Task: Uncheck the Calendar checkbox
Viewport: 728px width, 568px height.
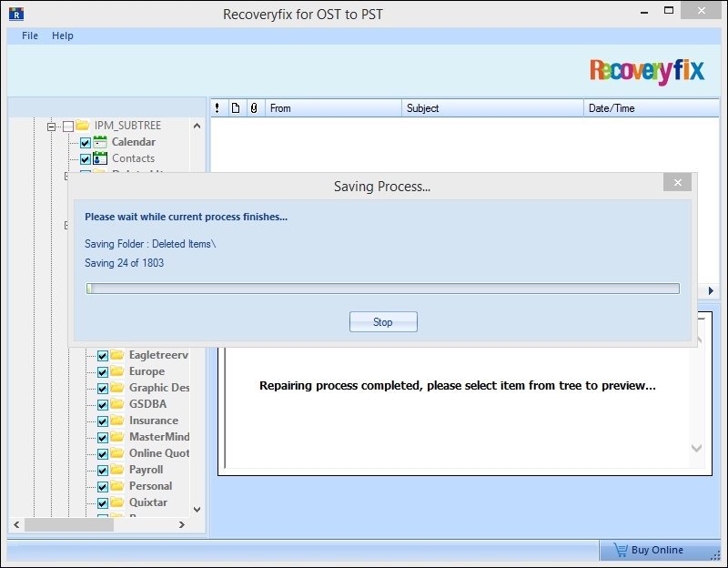Action: (86, 143)
